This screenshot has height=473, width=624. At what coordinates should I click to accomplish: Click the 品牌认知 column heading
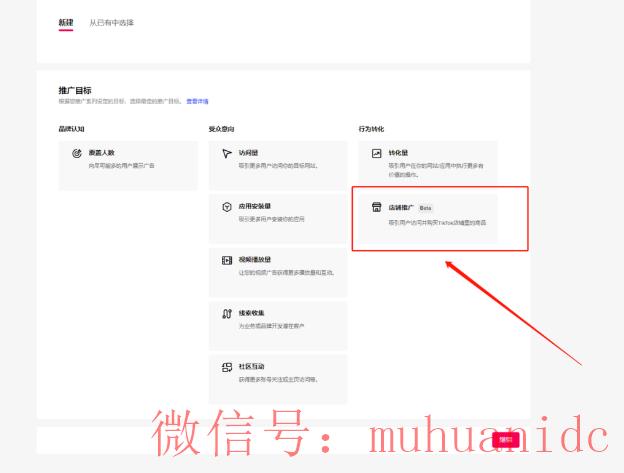[x=72, y=129]
